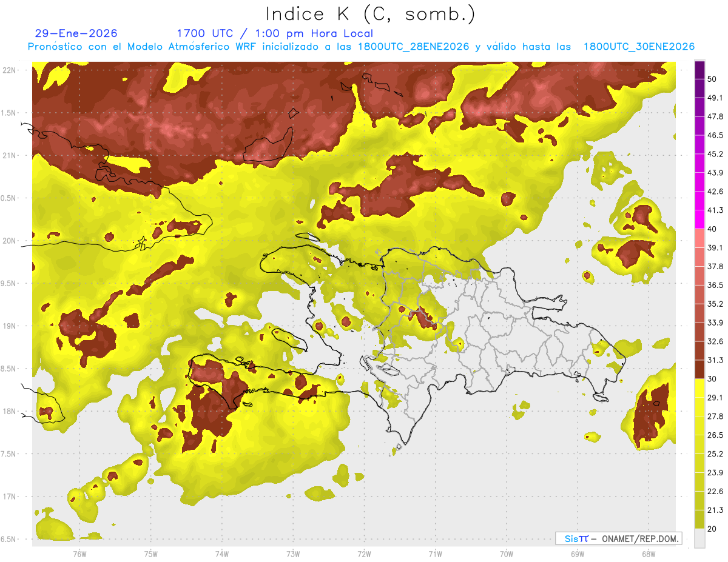
Task: Click the "19N" latitude axis label
Action: click(x=10, y=326)
